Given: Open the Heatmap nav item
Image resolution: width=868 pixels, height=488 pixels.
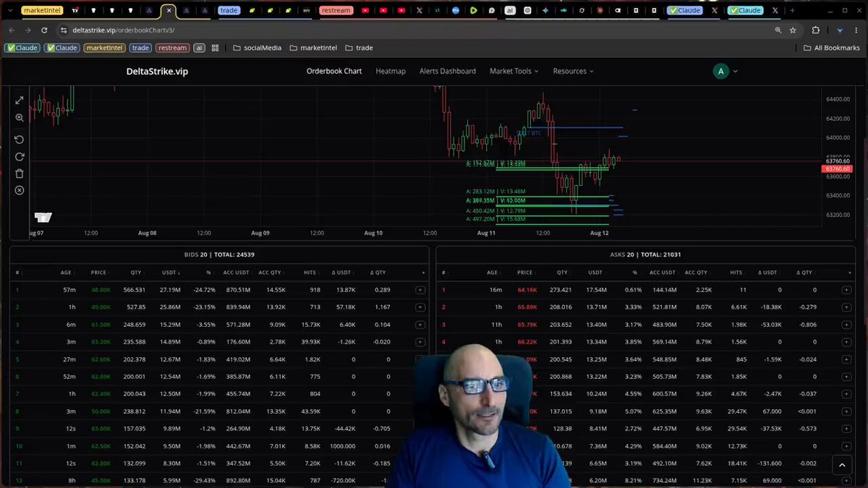Looking at the screenshot, I should pyautogui.click(x=391, y=71).
